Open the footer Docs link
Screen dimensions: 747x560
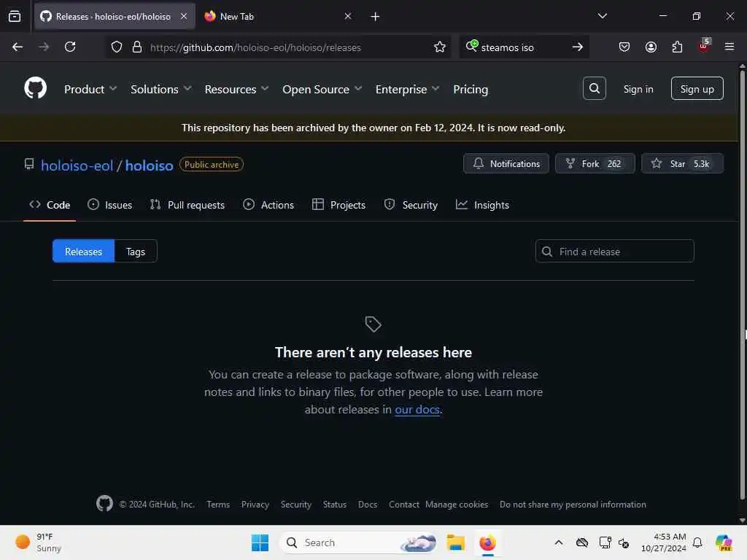point(368,505)
